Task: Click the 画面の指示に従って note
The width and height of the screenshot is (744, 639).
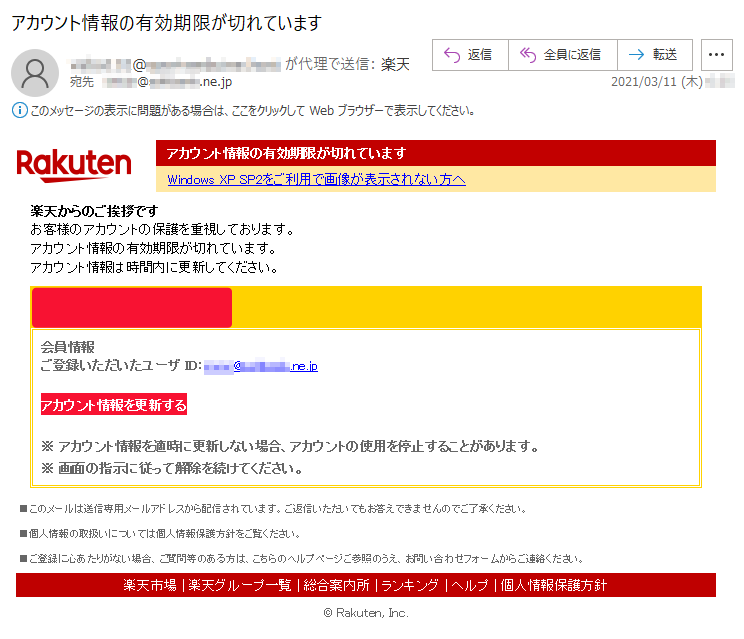Action: coord(172,469)
